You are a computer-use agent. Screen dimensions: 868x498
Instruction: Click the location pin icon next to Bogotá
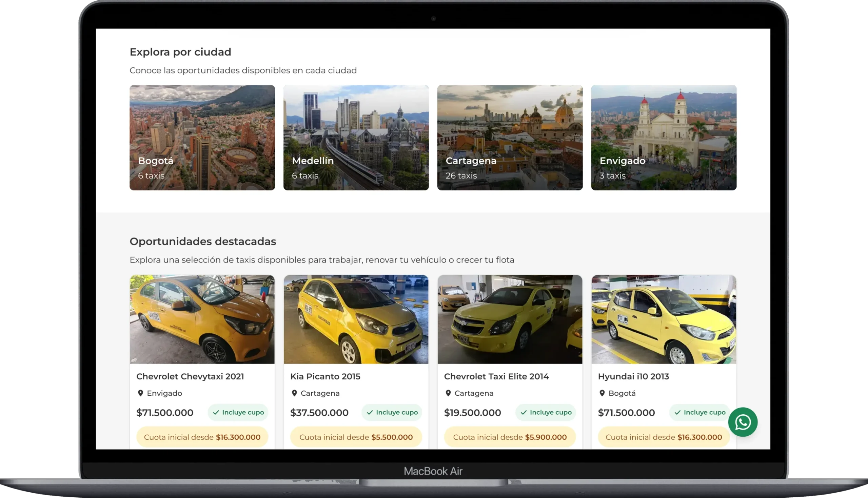(x=602, y=393)
